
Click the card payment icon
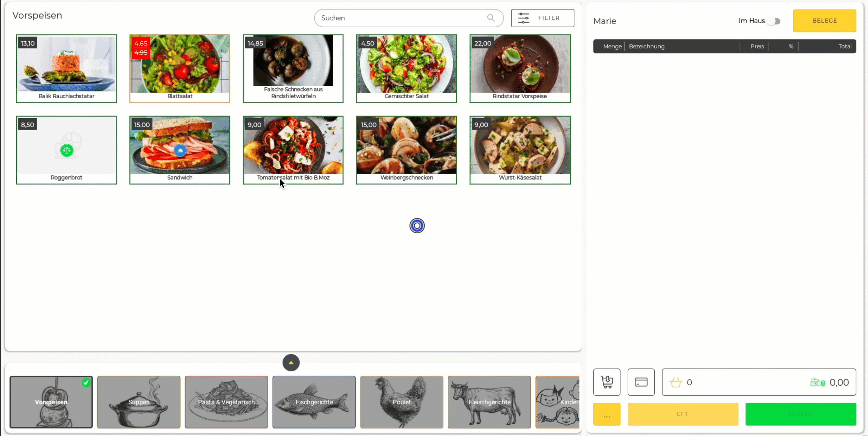(x=641, y=383)
